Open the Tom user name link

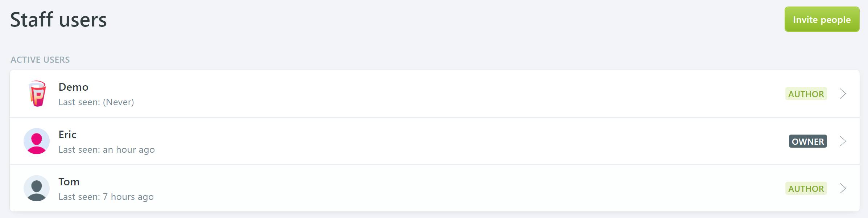pos(69,182)
